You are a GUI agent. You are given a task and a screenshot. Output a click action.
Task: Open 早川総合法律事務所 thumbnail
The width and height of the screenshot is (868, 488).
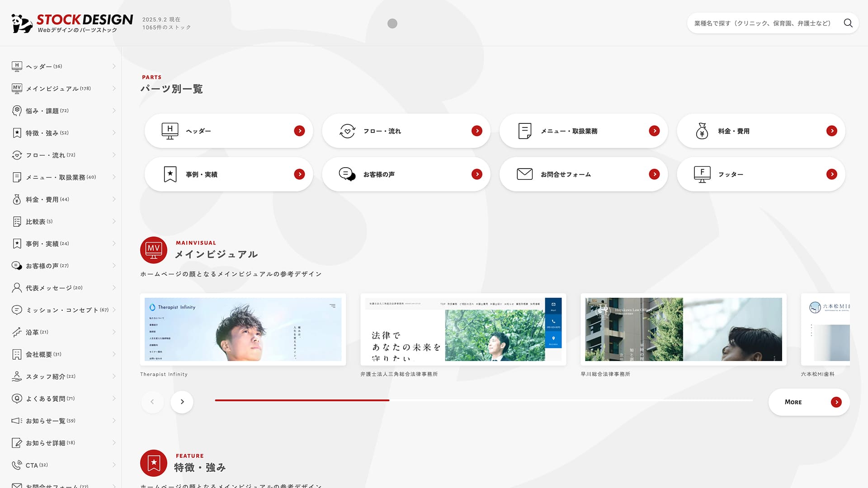coord(684,329)
